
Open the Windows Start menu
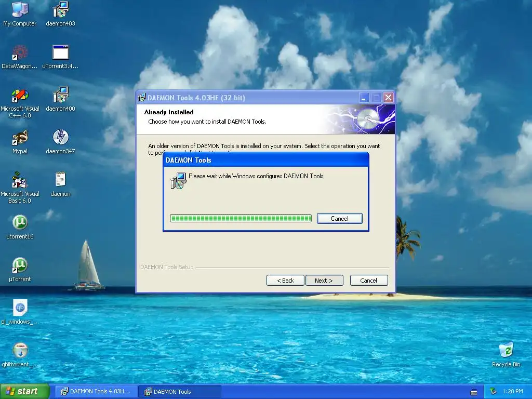(24, 391)
